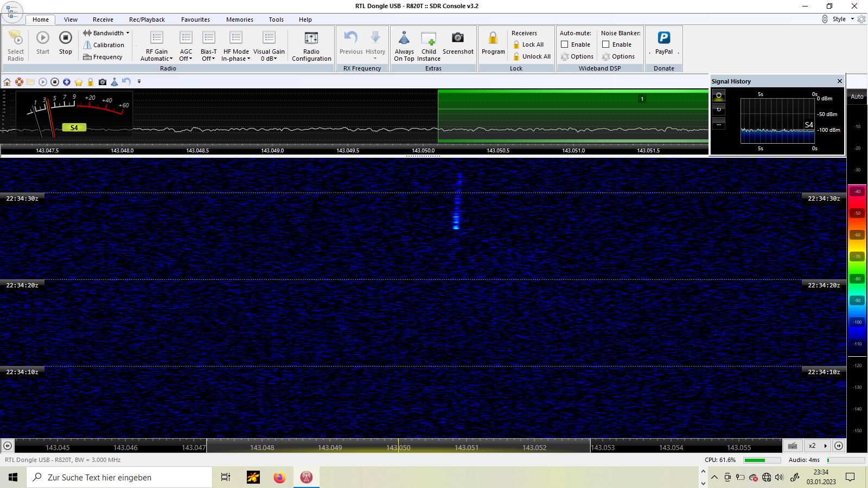Click the waterfall dBm colour scale bar
The height and width of the screenshot is (488, 868).
tap(857, 270)
